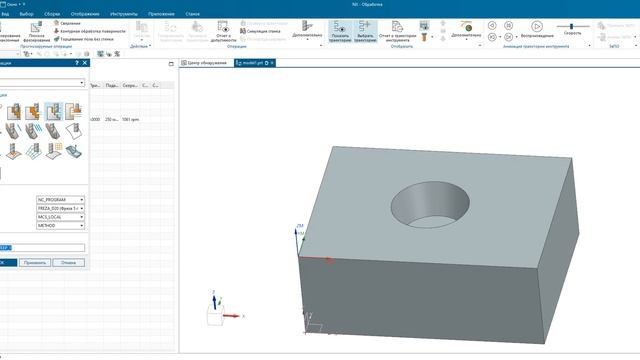
Task: Rewind animation to previous operation
Action: coord(492,37)
